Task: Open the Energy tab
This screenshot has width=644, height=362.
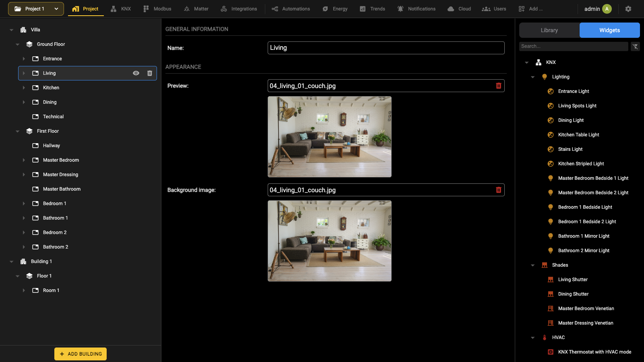Action: [x=335, y=9]
